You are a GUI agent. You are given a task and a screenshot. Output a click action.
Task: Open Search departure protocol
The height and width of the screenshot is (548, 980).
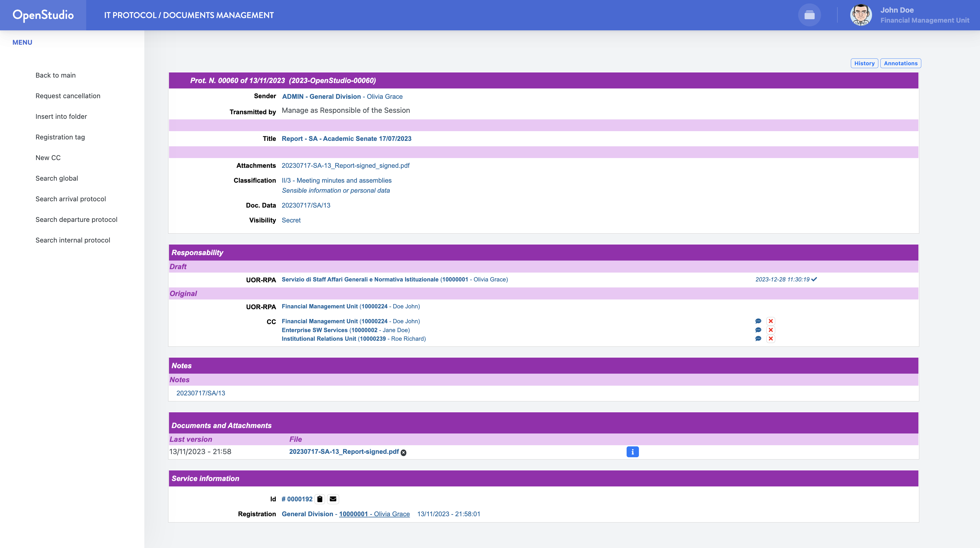[x=76, y=219]
